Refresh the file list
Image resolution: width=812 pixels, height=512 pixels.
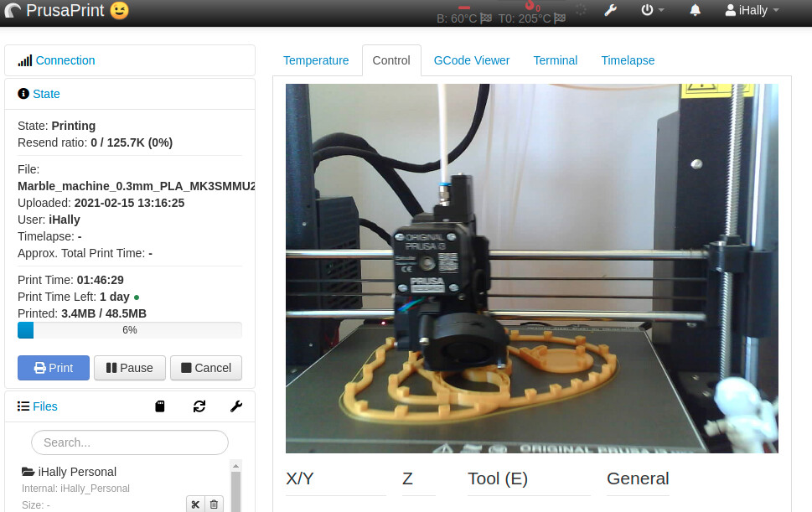tap(199, 406)
